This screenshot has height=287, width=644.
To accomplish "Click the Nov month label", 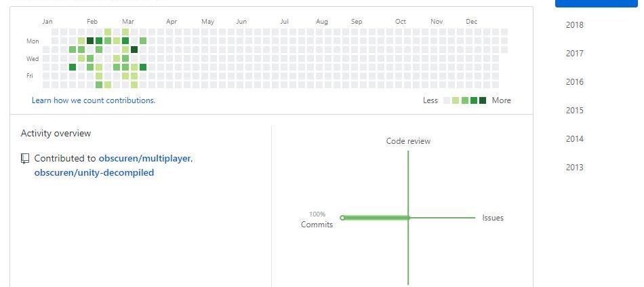I will pyautogui.click(x=437, y=22).
